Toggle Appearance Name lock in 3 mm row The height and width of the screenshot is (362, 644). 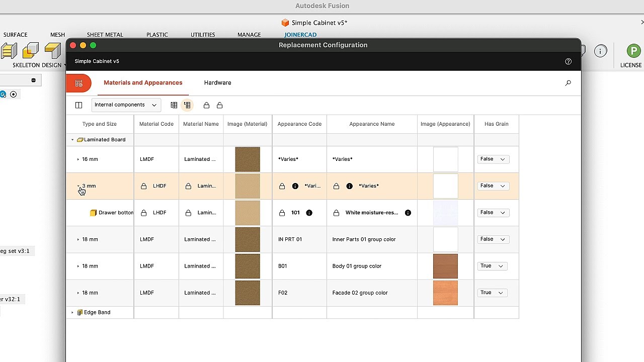(336, 186)
